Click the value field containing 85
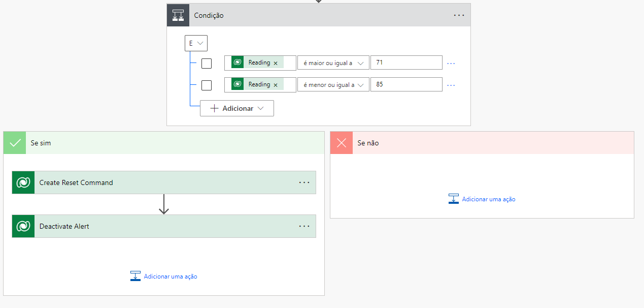 [x=406, y=84]
